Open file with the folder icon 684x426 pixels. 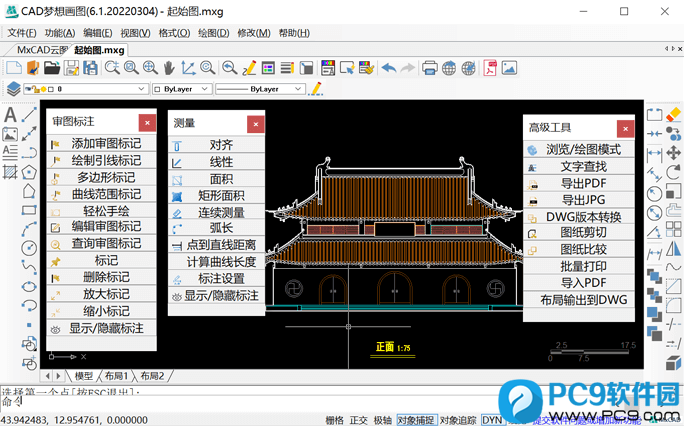pos(52,68)
